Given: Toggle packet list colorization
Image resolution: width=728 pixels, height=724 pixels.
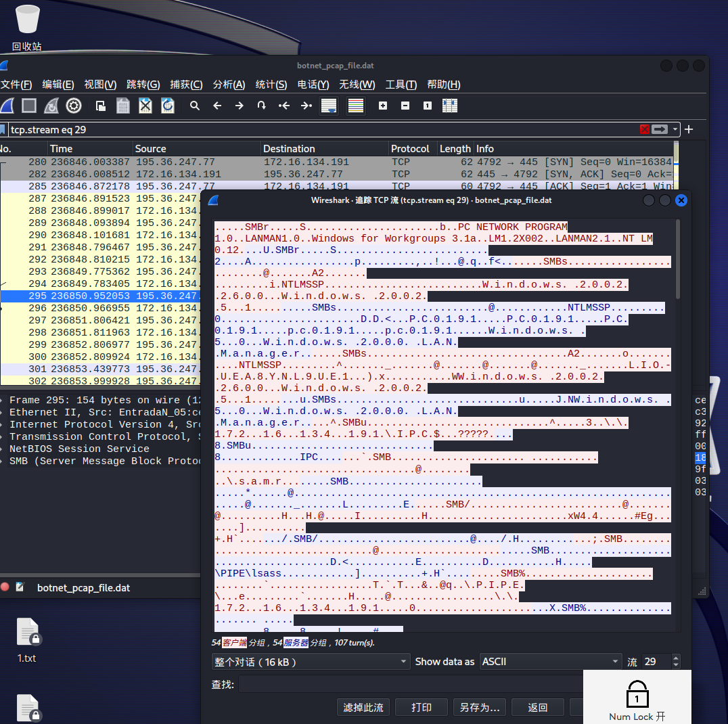Looking at the screenshot, I should tap(356, 106).
